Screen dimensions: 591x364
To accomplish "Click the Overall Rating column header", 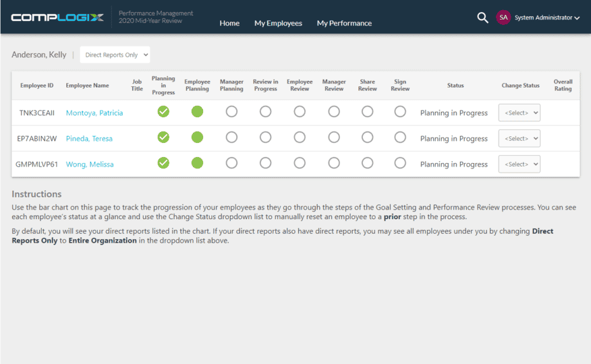I will (563, 85).
